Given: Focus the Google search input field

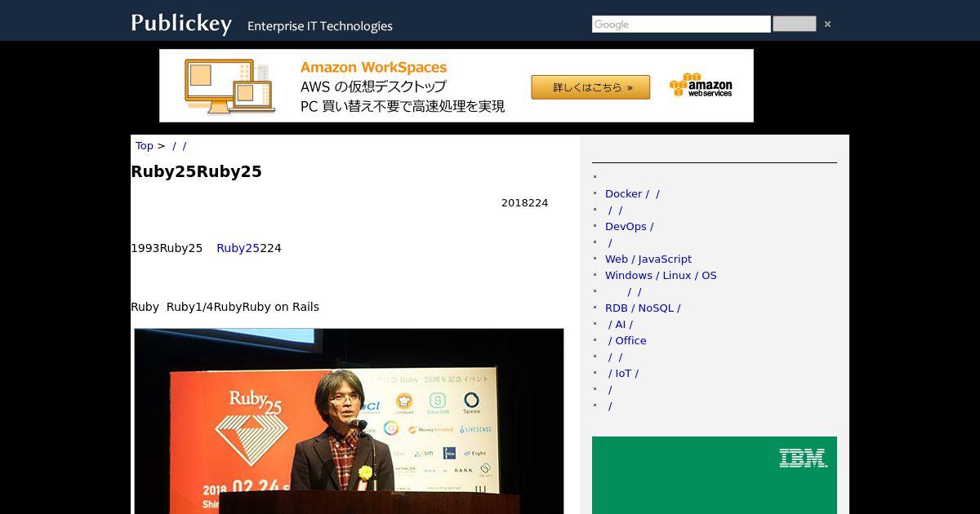Looking at the screenshot, I should (681, 24).
